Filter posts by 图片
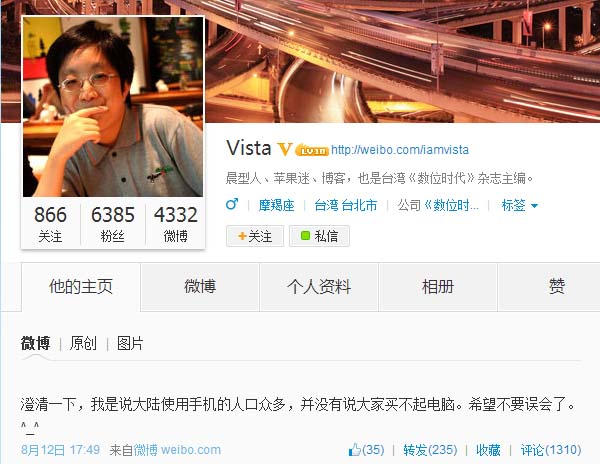This screenshot has height=464, width=600. [x=130, y=343]
